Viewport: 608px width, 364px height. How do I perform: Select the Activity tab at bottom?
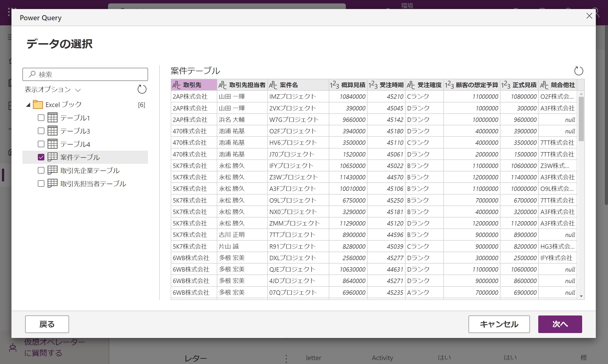[x=382, y=358]
